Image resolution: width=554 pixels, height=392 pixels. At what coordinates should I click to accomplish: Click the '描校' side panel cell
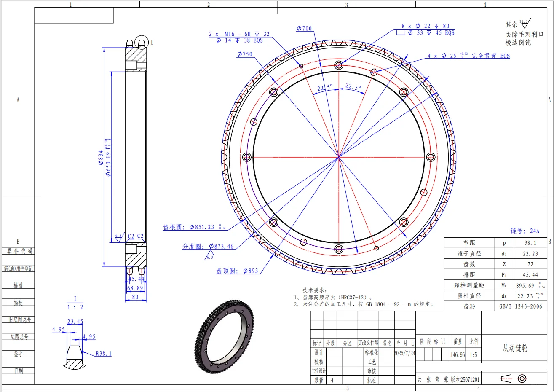tap(18, 303)
